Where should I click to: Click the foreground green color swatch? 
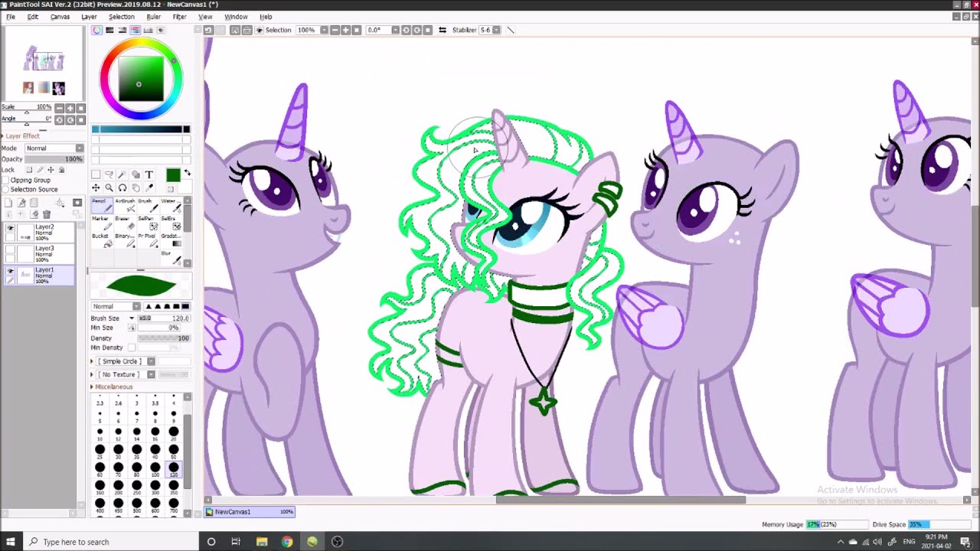point(173,175)
